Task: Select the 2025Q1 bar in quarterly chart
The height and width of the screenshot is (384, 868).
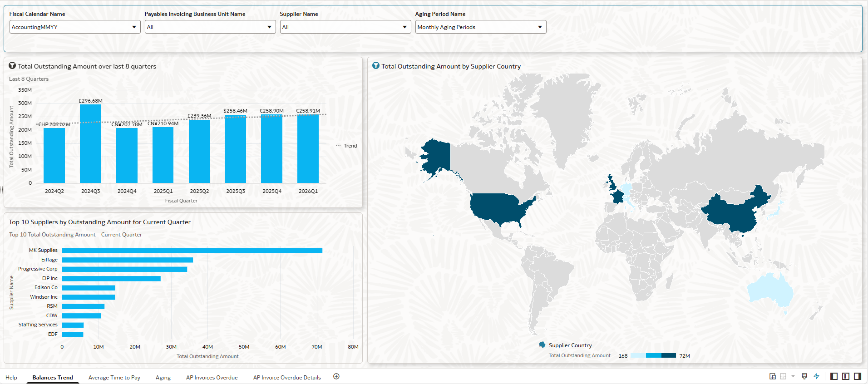Action: (x=163, y=155)
